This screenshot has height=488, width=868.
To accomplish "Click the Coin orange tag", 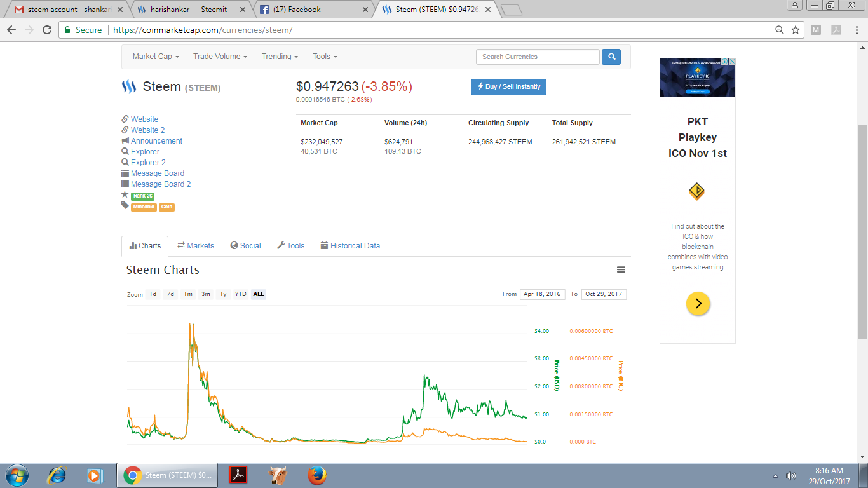I will (x=166, y=207).
